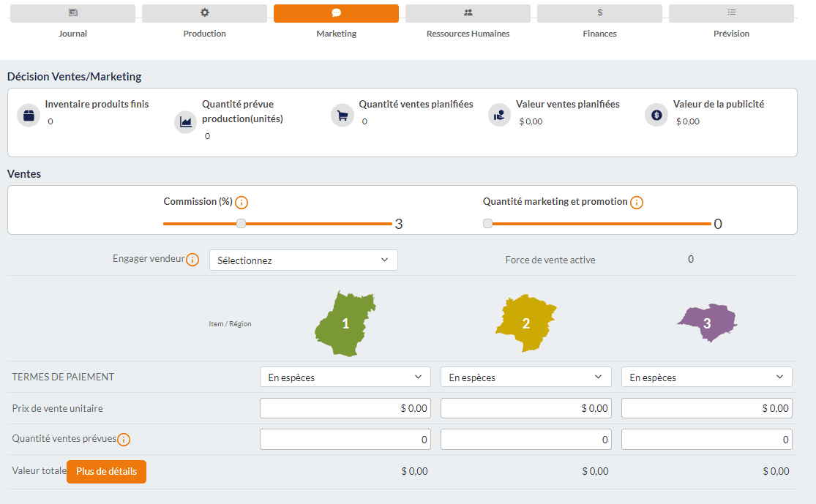Click info icon beside Quantité ventes prévues
The image size is (816, 504).
[x=124, y=440]
